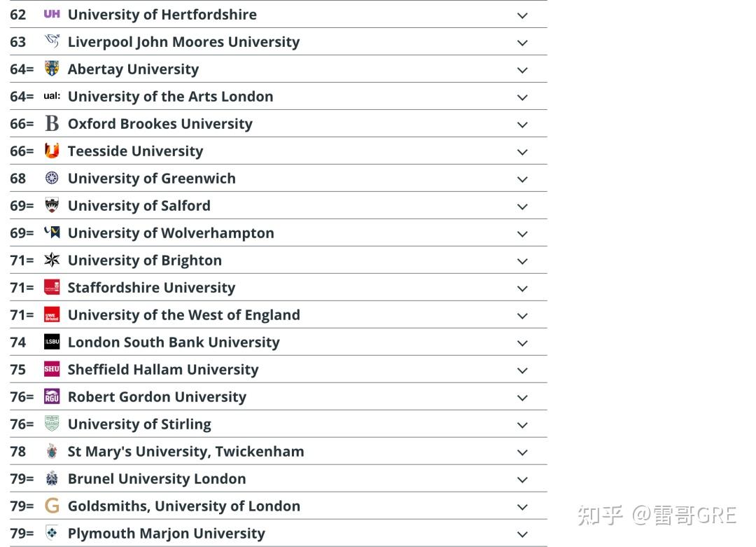Expand the University of Salford row
This screenshot has height=547, width=756.
522,206
